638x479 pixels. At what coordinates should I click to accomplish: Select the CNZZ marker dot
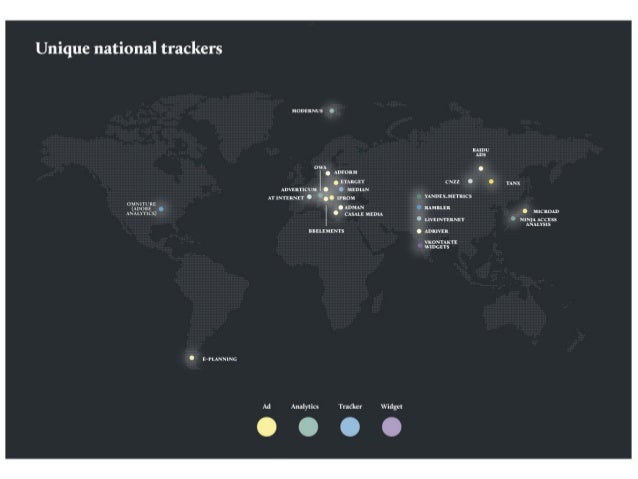pyautogui.click(x=470, y=181)
